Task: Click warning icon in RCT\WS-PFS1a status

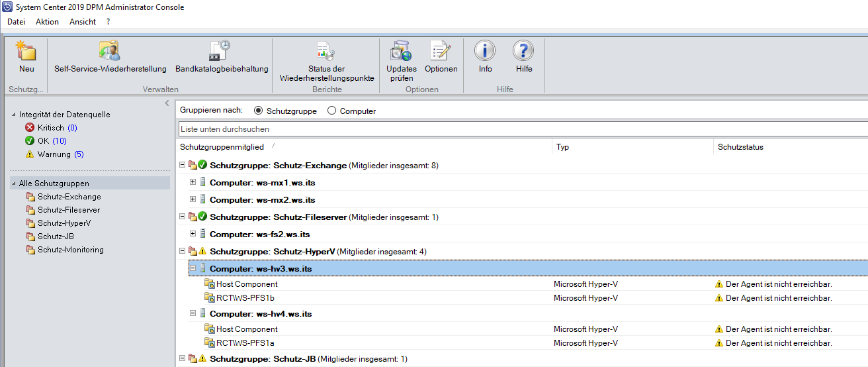Action: click(719, 343)
